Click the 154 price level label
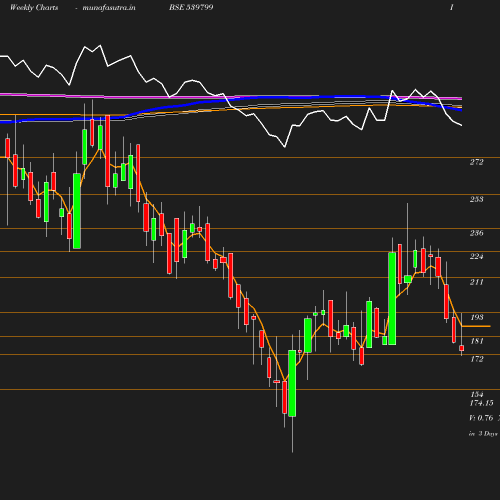Image resolution: width=500 pixels, height=500 pixels. point(477,394)
